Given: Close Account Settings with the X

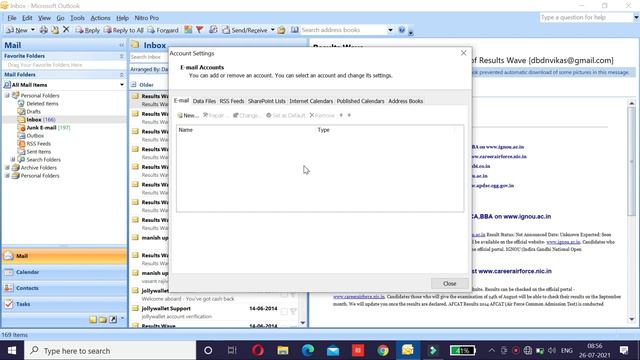Looking at the screenshot, I should (463, 53).
